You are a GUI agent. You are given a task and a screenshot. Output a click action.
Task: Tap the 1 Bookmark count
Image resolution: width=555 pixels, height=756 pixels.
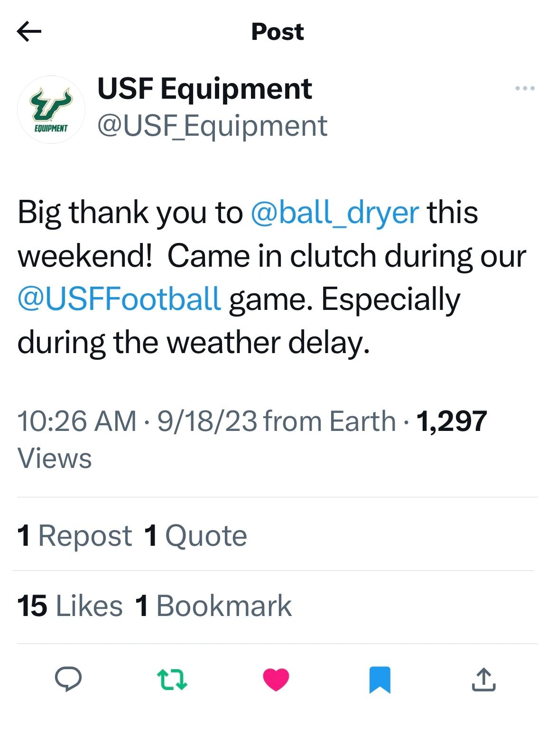(213, 606)
